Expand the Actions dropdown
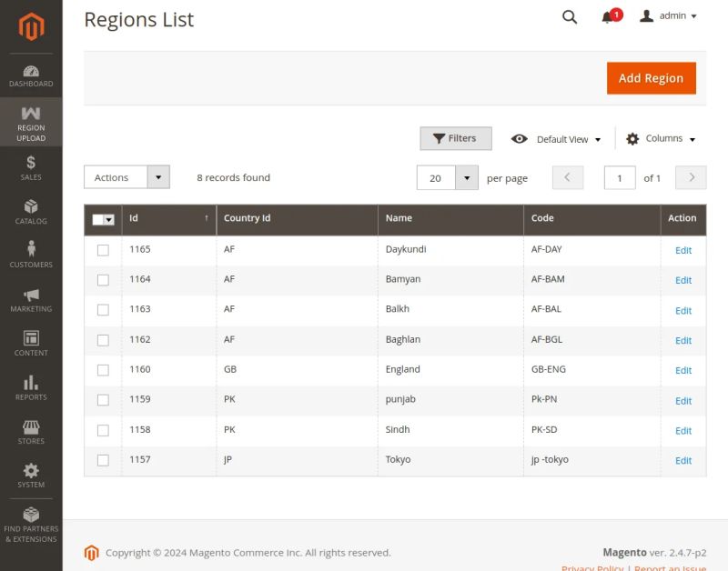Viewport: 728px width, 571px height. 159,176
